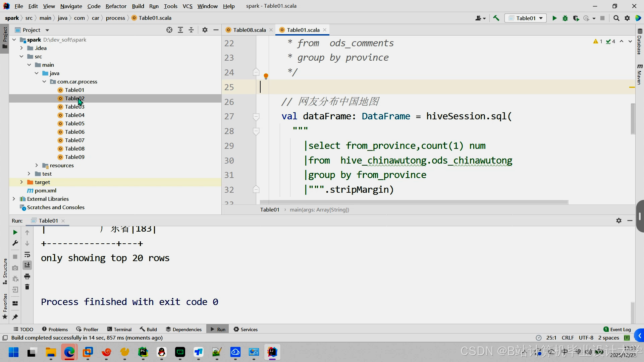Open Search Everywhere magnifier icon
The width and height of the screenshot is (644, 362).
616,18
